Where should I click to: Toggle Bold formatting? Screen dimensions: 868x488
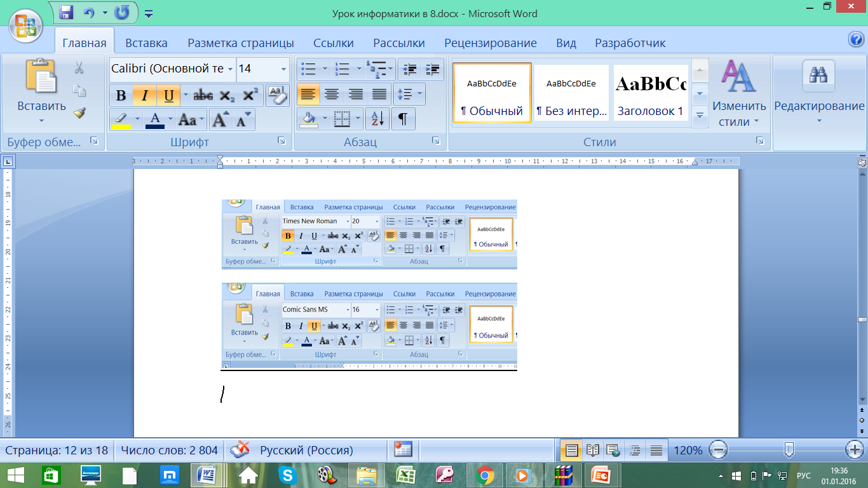(121, 96)
